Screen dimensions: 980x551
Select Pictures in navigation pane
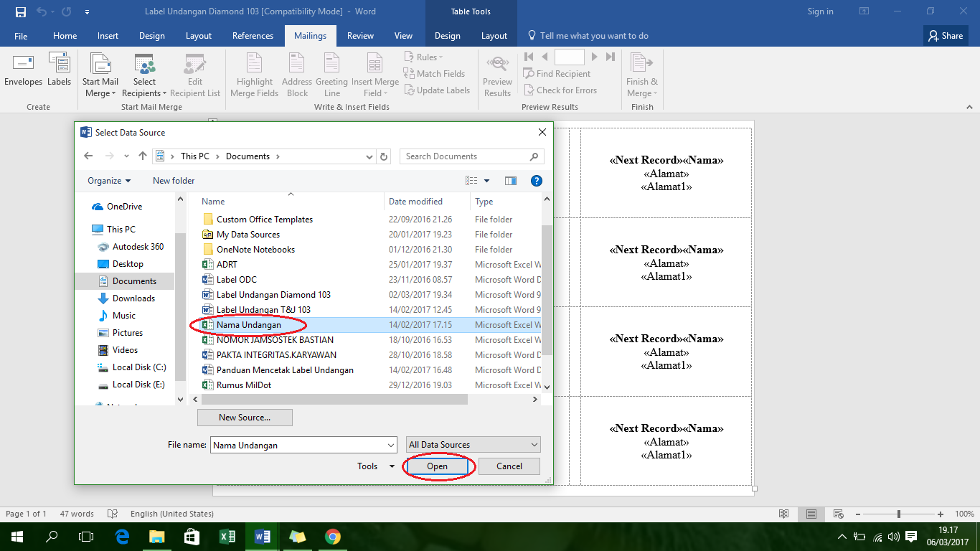(128, 333)
